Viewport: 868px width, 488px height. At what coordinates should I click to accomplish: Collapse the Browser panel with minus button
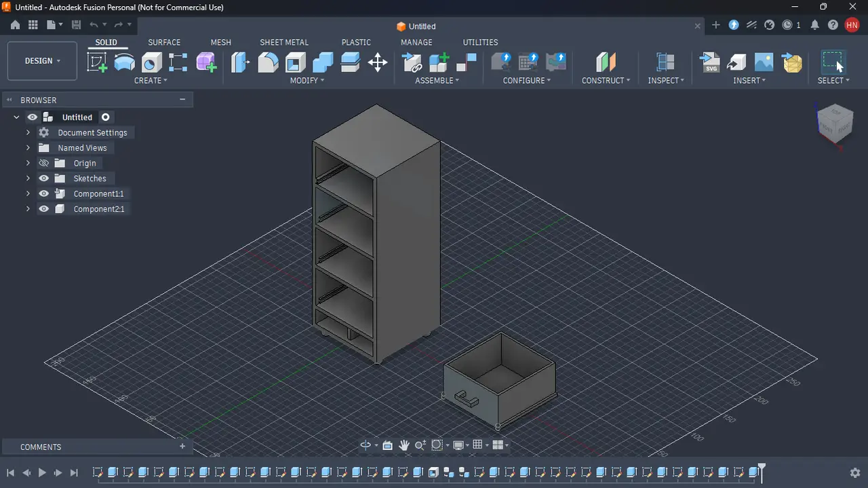[182, 100]
